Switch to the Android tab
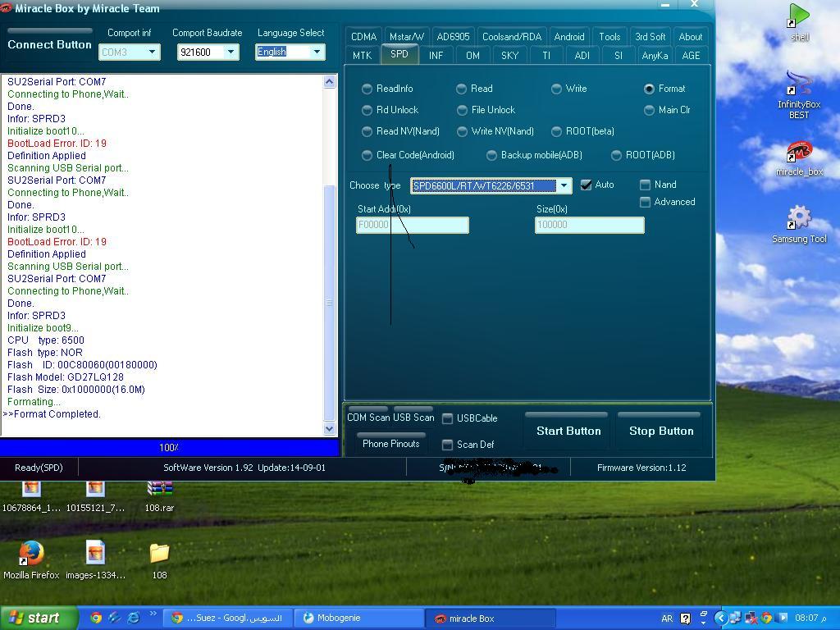Image resolution: width=840 pixels, height=630 pixels. click(569, 36)
